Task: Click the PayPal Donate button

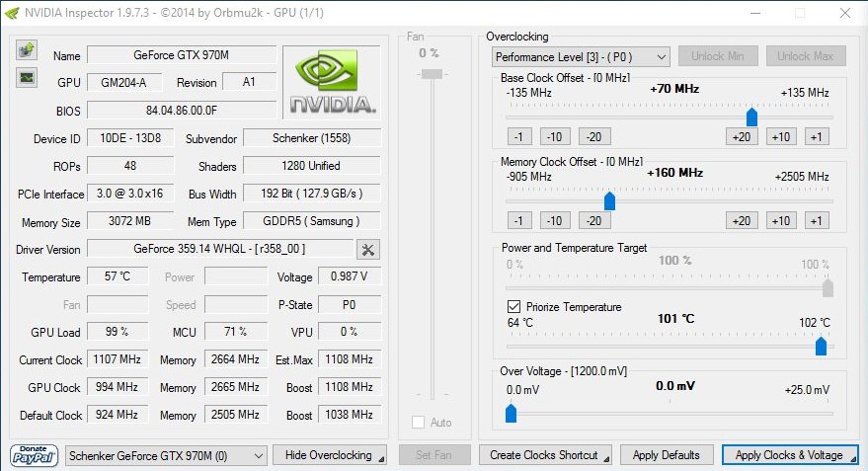Action: click(x=34, y=455)
